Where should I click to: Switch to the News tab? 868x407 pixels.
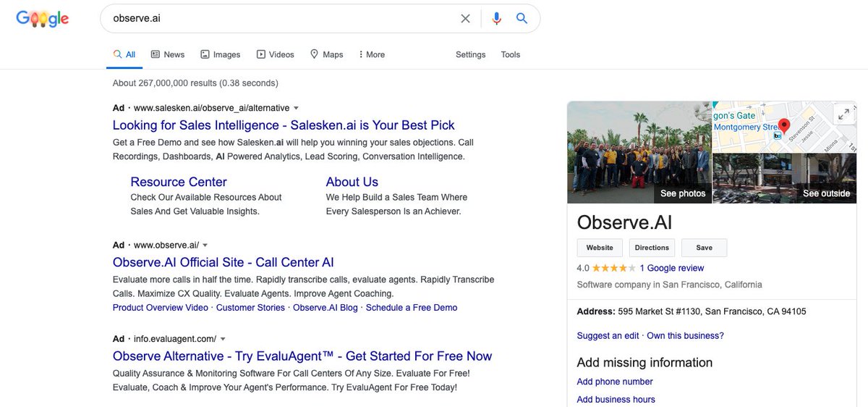pos(168,54)
